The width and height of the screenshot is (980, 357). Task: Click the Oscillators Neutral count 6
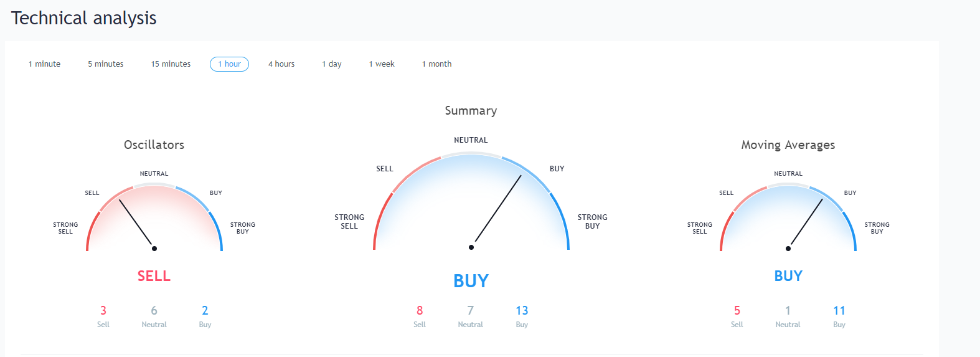pos(154,310)
